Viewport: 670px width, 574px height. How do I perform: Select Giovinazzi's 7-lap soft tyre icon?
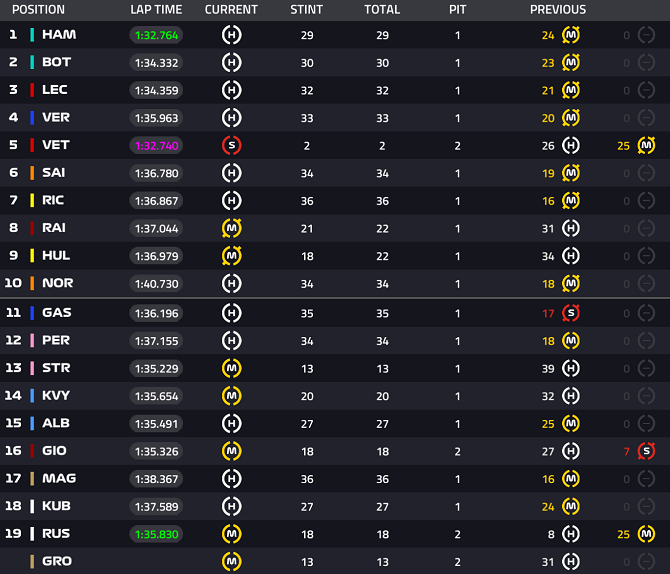tap(646, 451)
